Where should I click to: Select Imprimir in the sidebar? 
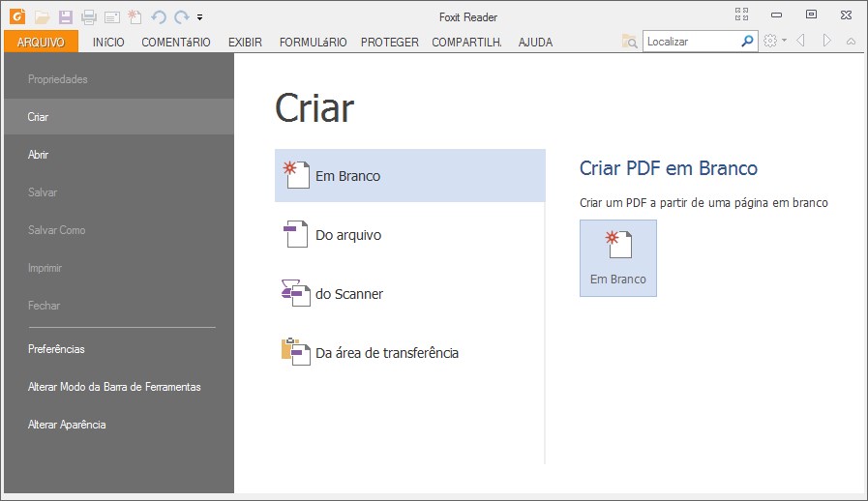click(119, 268)
